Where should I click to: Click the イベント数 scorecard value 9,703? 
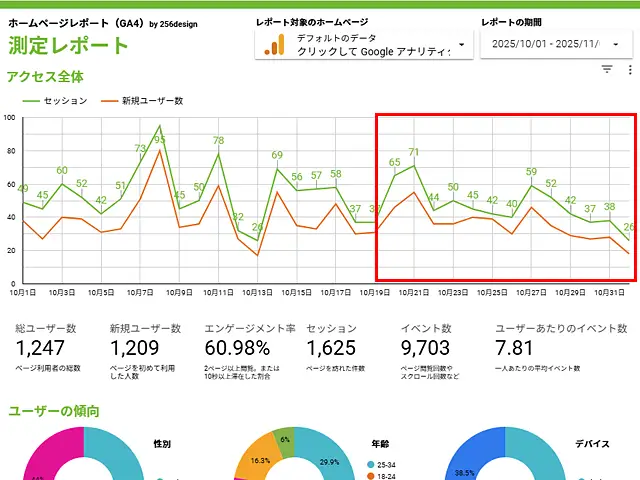427,348
